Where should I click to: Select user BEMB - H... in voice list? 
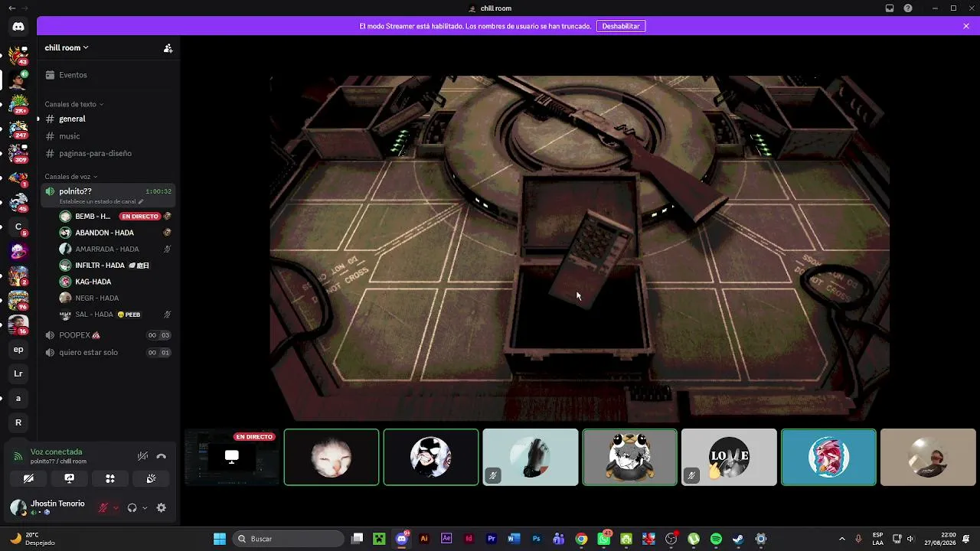coord(116,216)
